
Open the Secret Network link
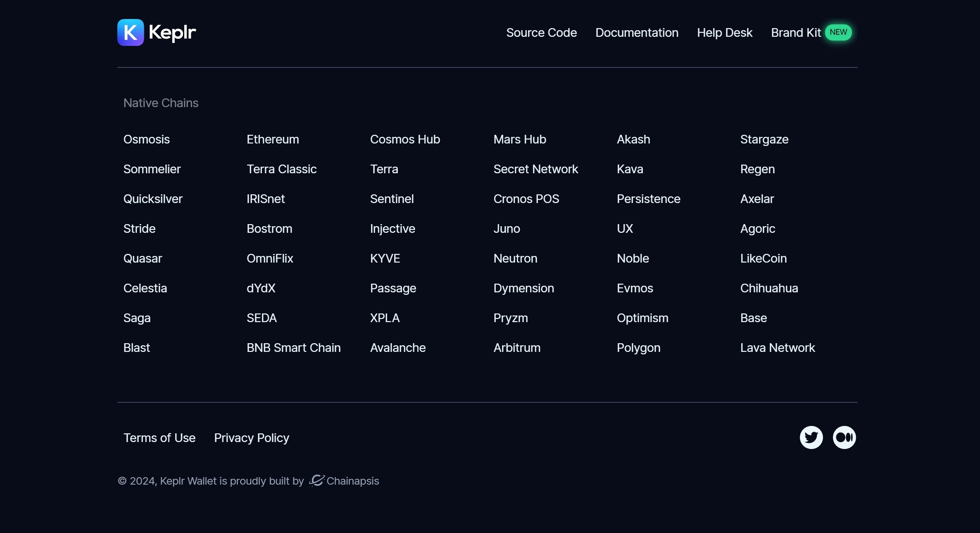click(x=536, y=169)
